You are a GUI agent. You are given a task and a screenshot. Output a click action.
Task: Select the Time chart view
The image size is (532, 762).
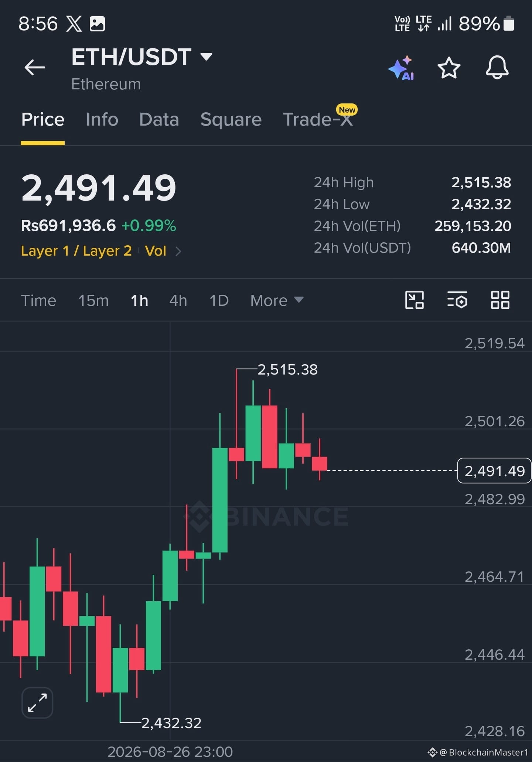tap(39, 300)
